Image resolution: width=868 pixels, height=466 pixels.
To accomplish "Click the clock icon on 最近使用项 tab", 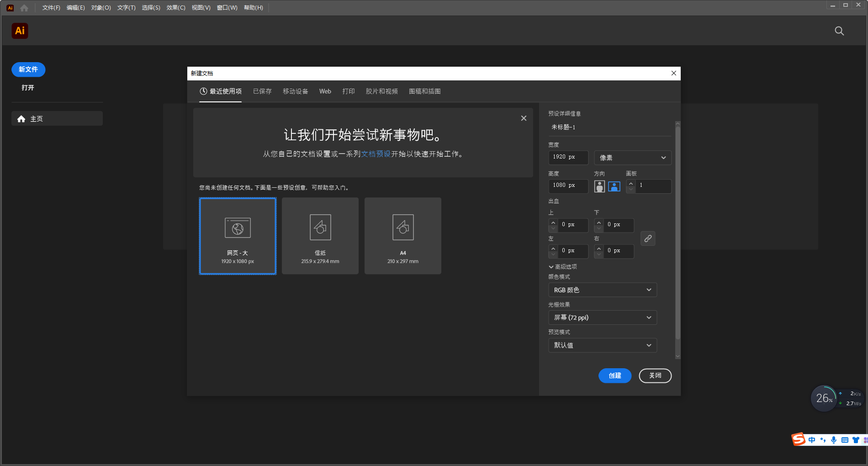I will 203,91.
